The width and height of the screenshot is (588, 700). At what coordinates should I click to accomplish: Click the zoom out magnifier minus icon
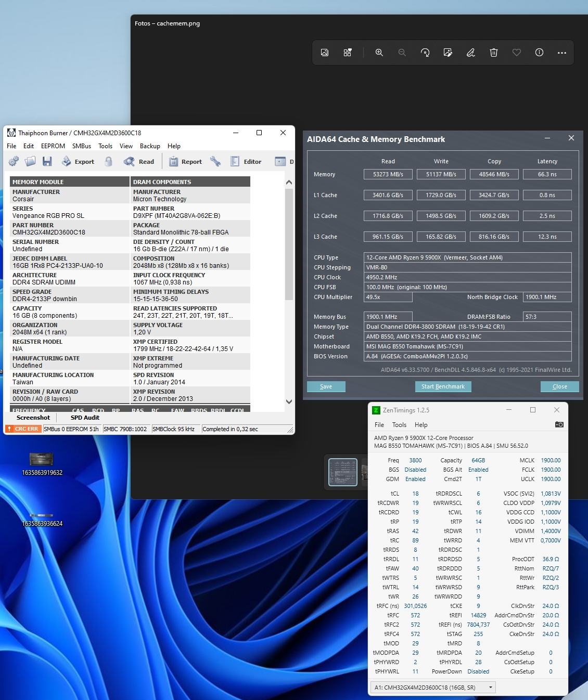[402, 53]
